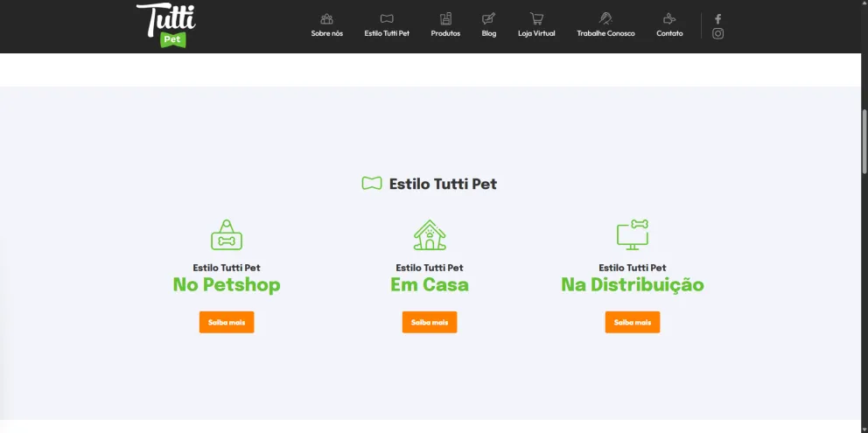Click the Estilo Tutti Pet section heading
This screenshot has height=433, width=868.
pyautogui.click(x=443, y=184)
